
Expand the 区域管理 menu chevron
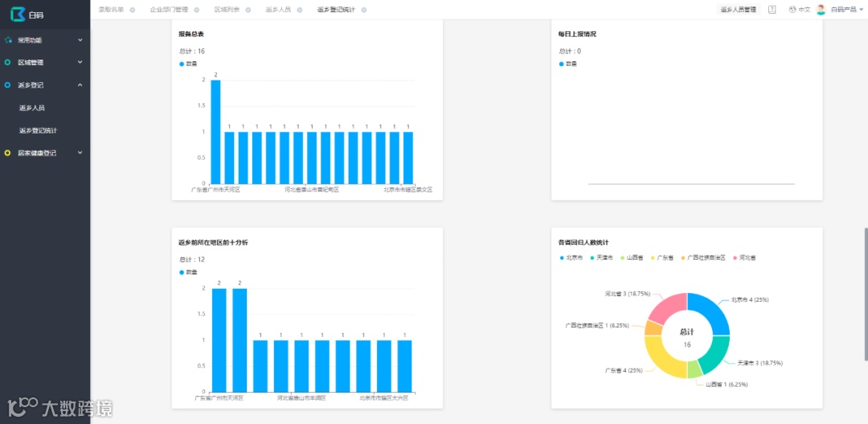[80, 62]
